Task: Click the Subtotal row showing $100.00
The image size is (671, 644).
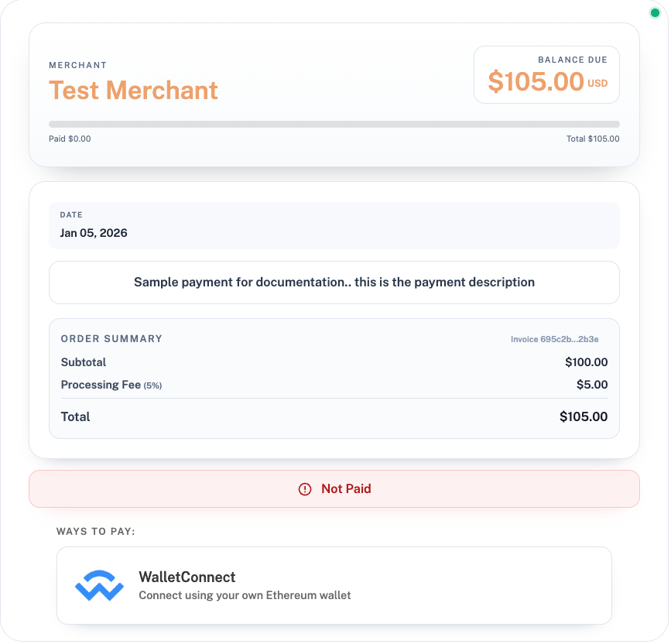Action: click(x=334, y=362)
